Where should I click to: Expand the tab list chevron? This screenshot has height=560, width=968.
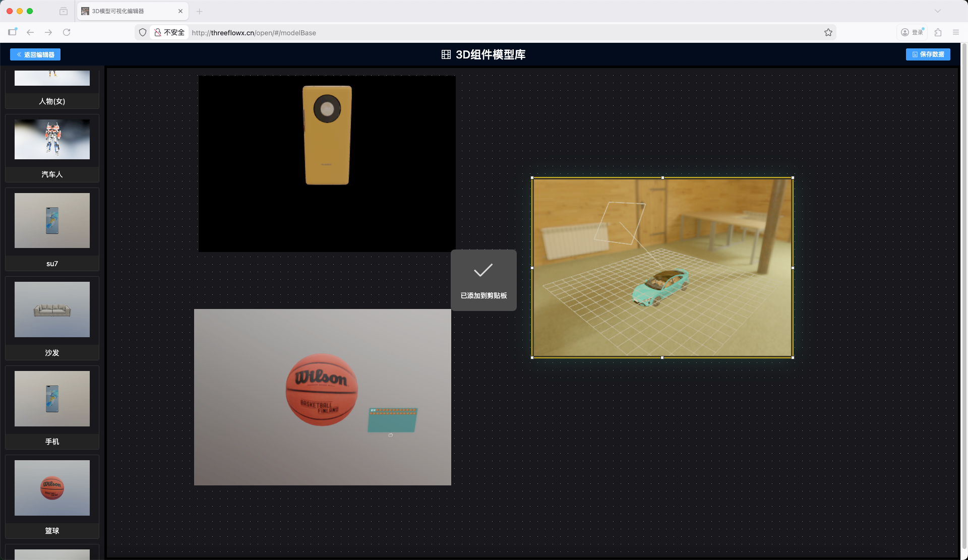point(938,11)
